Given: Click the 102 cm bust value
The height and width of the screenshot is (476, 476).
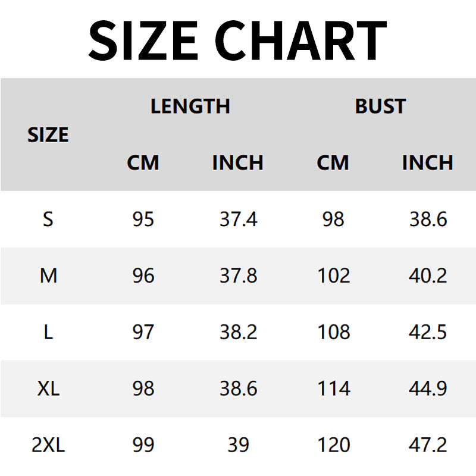Looking at the screenshot, I should (x=334, y=276).
